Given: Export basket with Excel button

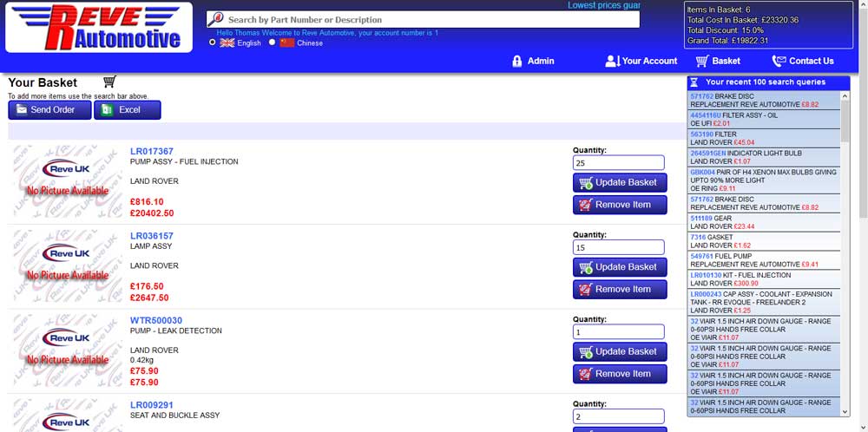Looking at the screenshot, I should coord(128,109).
